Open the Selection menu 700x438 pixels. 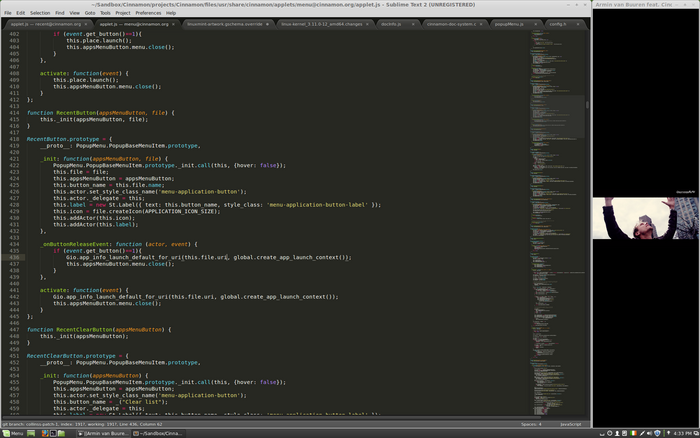pos(40,13)
